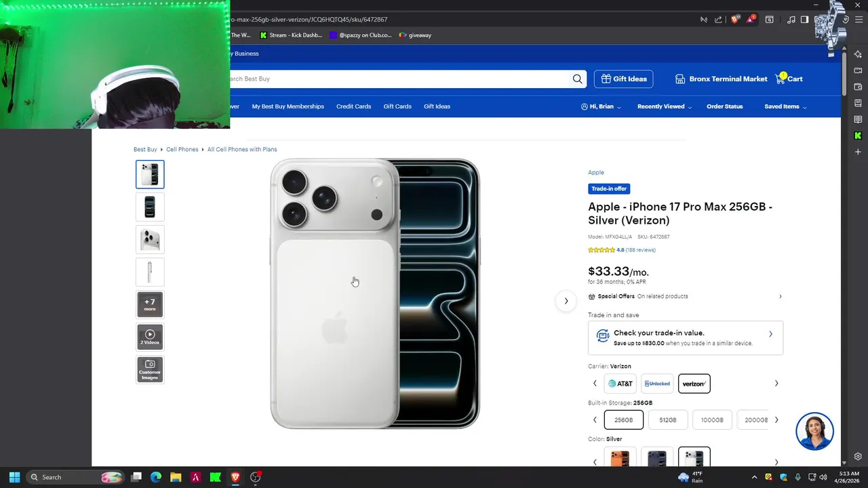Click the Search Best Buy input field

[x=399, y=79]
